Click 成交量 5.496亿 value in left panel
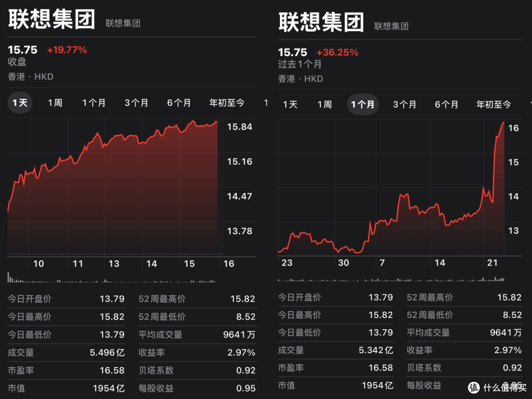The width and height of the screenshot is (532, 399). click(x=107, y=353)
